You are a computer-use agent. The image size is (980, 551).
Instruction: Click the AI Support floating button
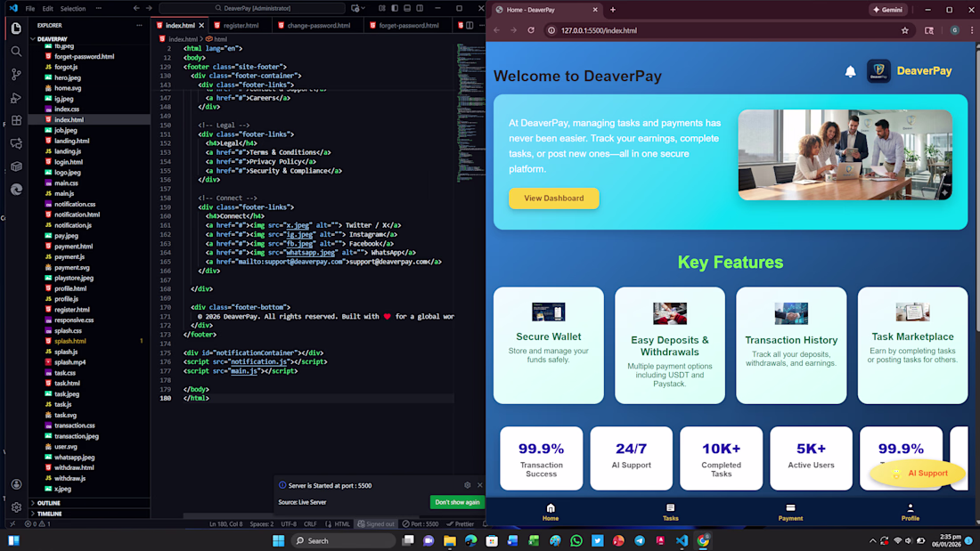point(918,474)
